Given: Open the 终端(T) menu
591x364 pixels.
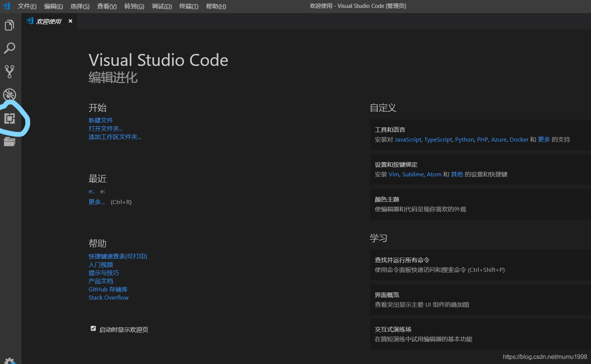Looking at the screenshot, I should click(189, 6).
